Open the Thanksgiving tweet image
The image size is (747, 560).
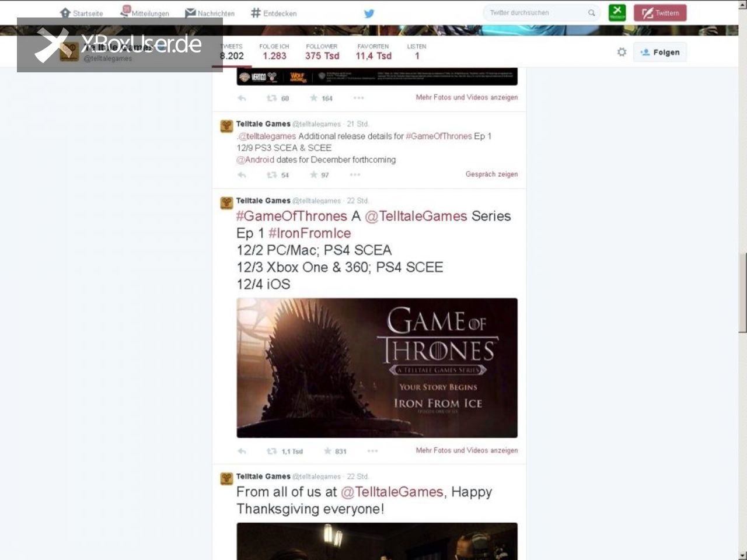coord(377,541)
